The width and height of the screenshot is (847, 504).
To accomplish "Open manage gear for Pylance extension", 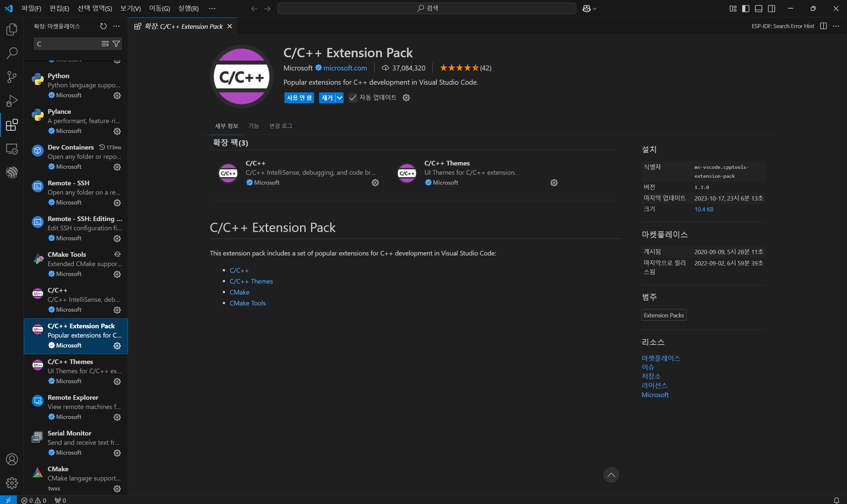I will (x=117, y=131).
